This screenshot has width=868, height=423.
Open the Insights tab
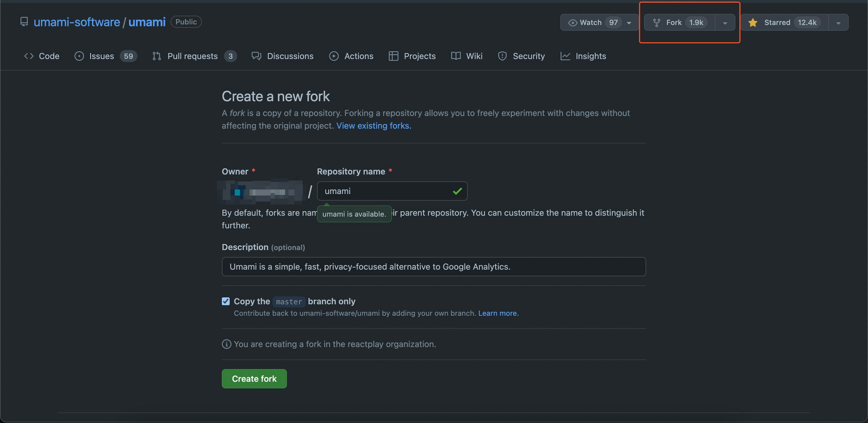click(583, 56)
